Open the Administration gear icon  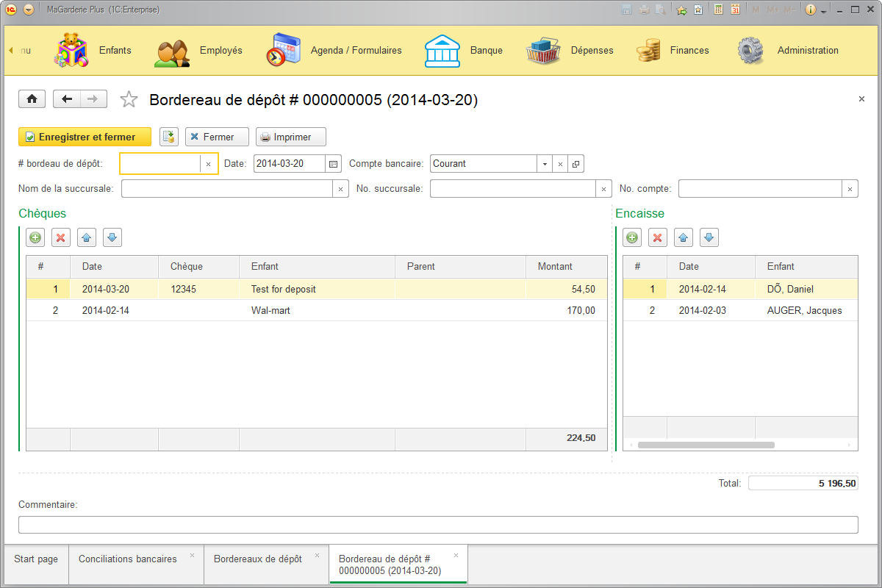(750, 50)
